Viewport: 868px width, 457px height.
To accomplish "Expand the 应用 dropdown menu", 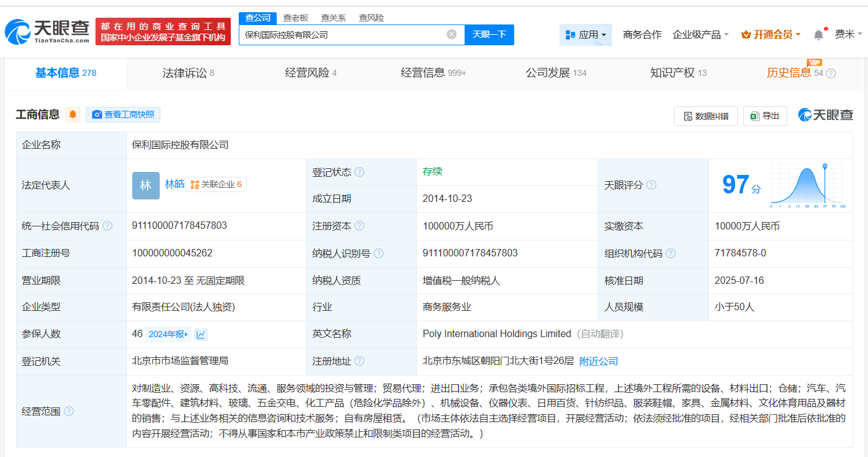I will point(586,35).
